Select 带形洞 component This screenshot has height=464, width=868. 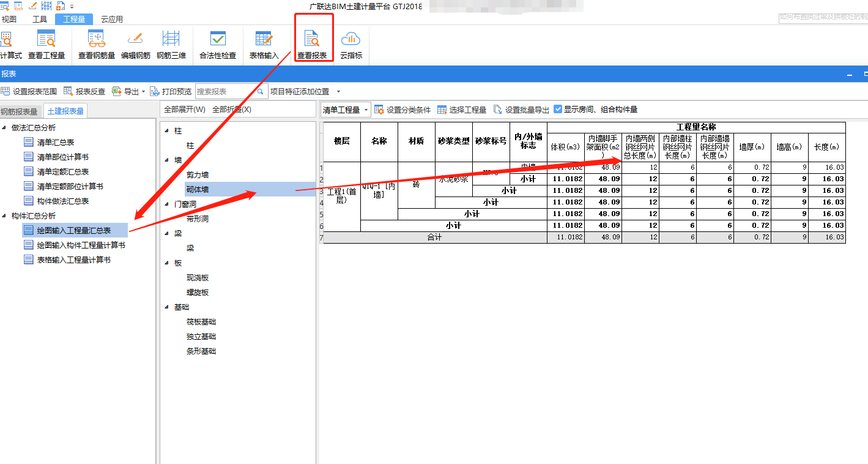click(198, 219)
